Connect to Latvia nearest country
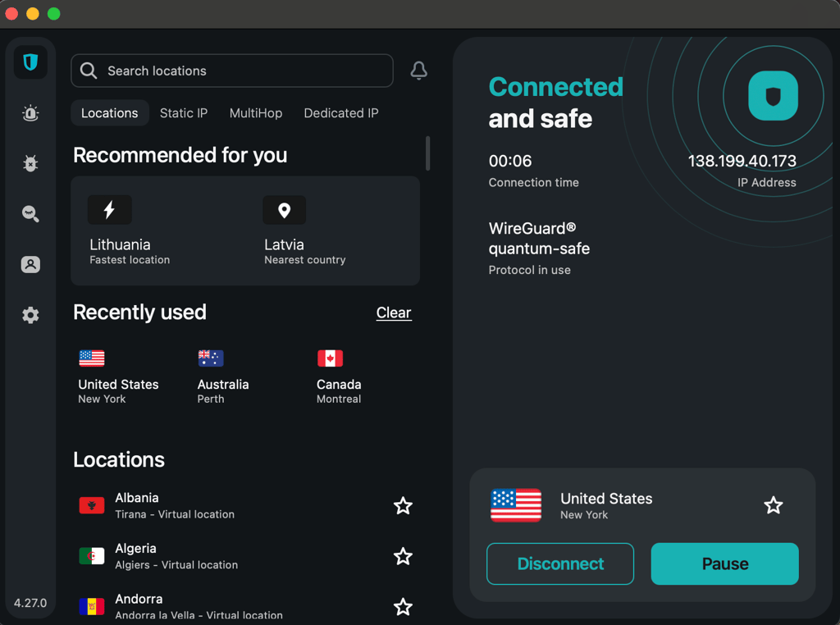The width and height of the screenshot is (840, 625). (x=305, y=230)
